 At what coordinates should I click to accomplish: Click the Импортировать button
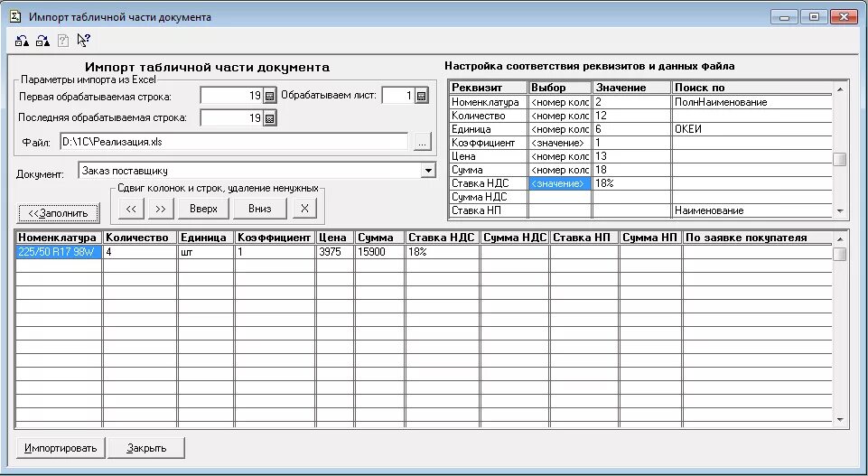[x=61, y=448]
